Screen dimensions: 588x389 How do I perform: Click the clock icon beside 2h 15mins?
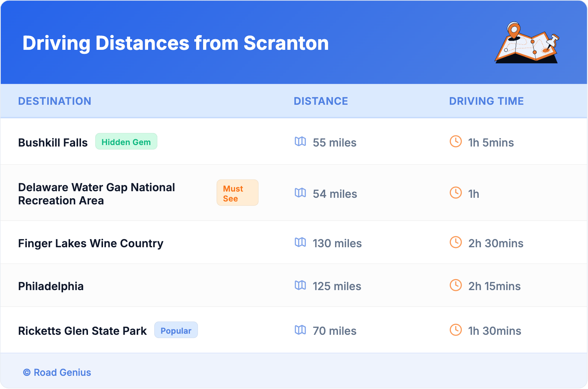pyautogui.click(x=456, y=285)
